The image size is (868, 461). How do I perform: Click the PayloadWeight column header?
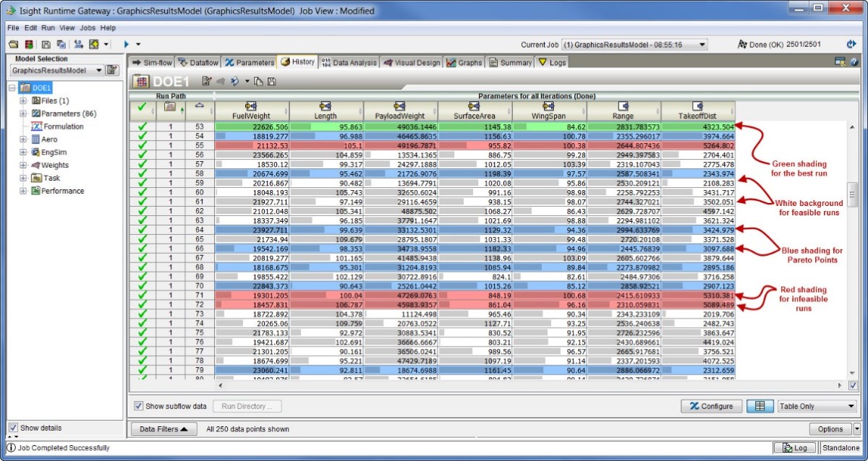coord(400,111)
